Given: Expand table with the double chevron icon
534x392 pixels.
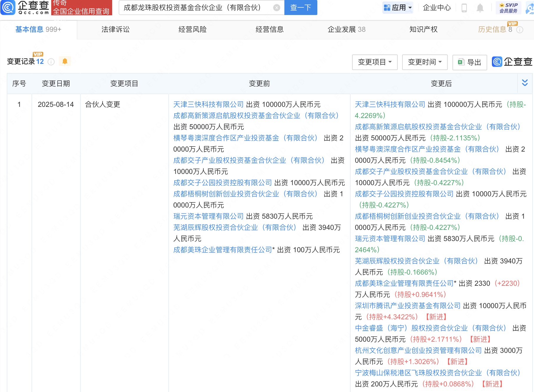Looking at the screenshot, I should (525, 83).
